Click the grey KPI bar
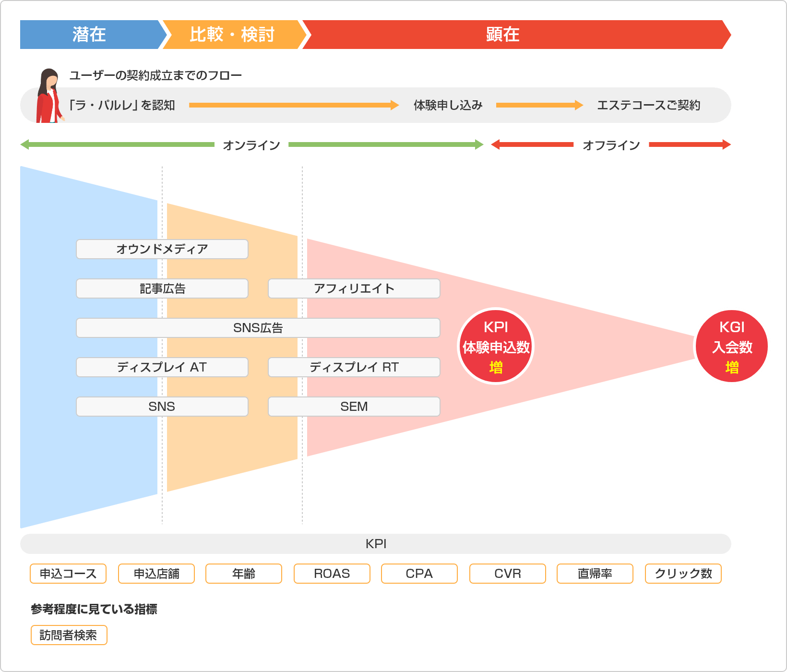 [x=376, y=544]
